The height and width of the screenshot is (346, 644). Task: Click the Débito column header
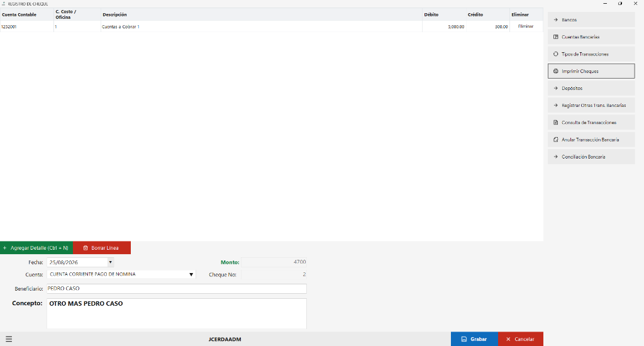(x=444, y=14)
